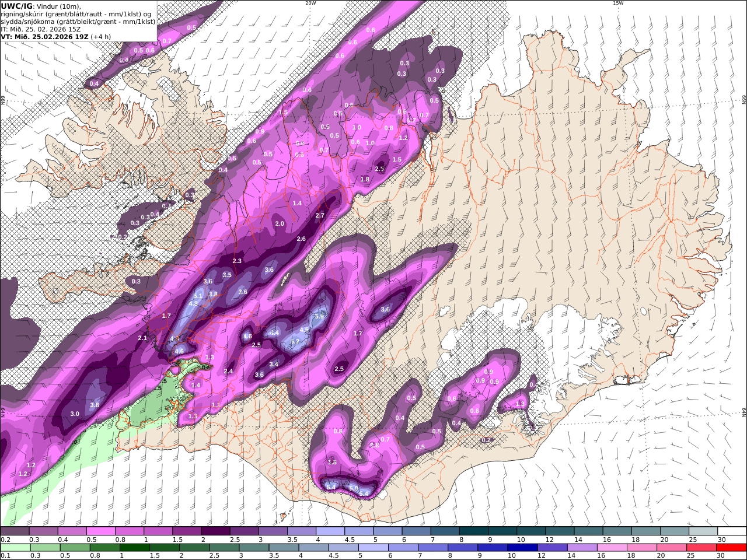The image size is (747, 560).
Task: Click the 30 label on snow scale
Action: pos(721,540)
